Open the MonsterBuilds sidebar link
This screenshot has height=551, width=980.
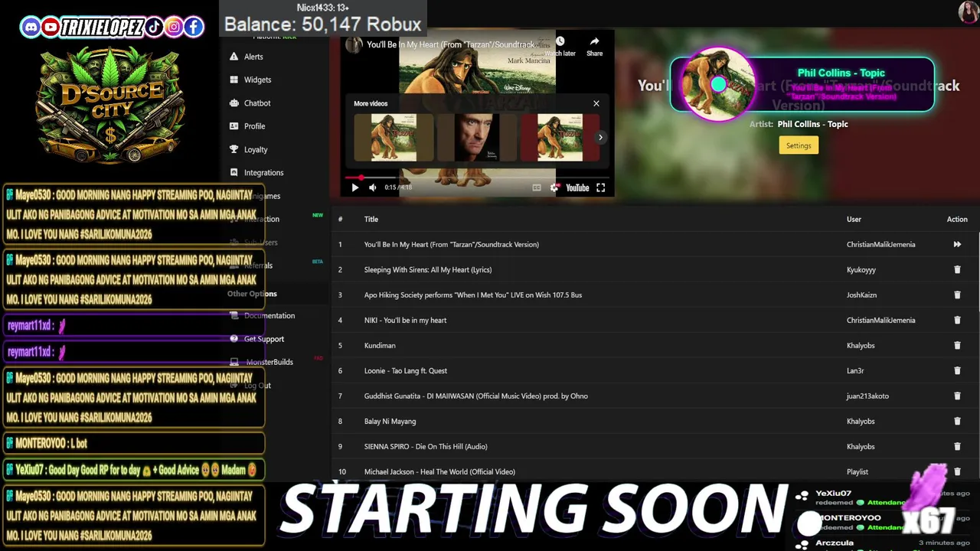pos(269,362)
